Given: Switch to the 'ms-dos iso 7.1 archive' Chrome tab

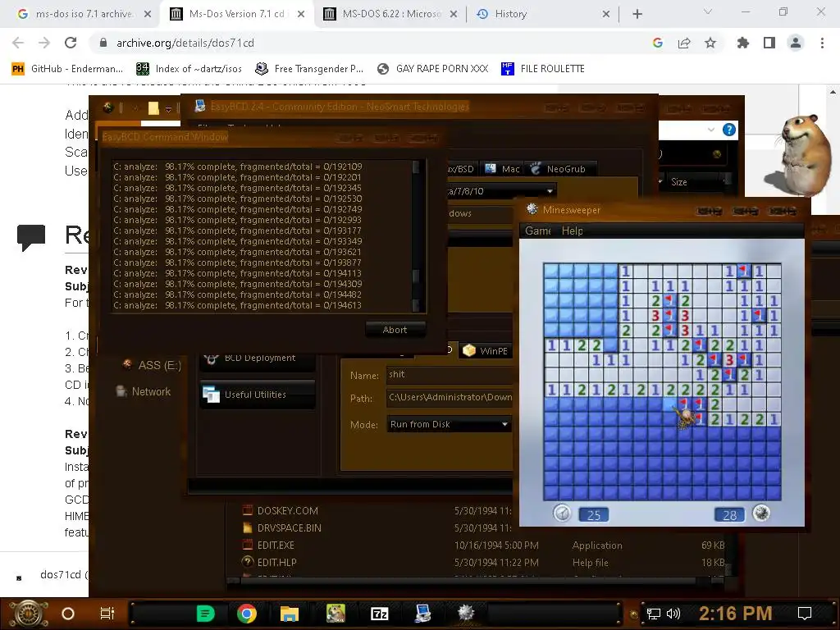Looking at the screenshot, I should pos(83,14).
